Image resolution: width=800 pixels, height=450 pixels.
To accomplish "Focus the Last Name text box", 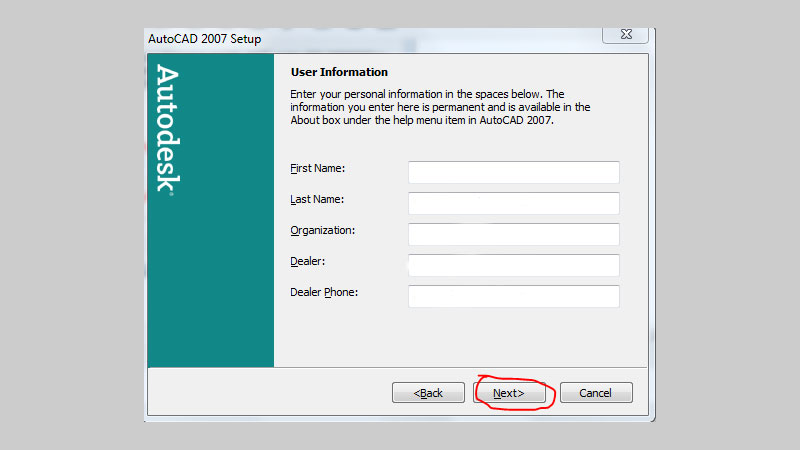I will pos(513,203).
